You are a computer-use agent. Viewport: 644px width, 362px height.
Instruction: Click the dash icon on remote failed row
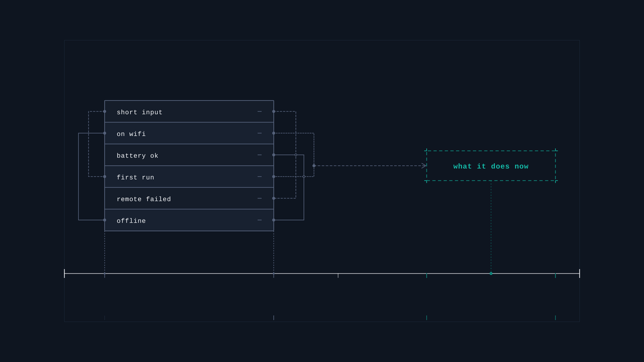tap(260, 198)
